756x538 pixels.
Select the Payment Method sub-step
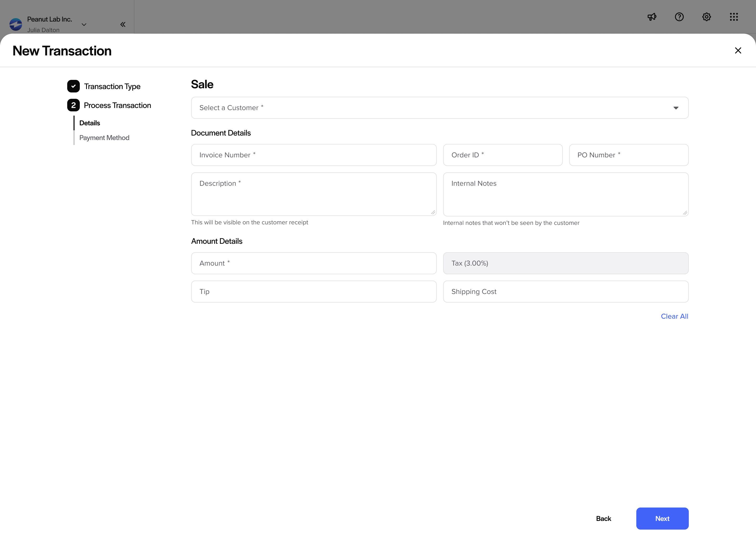coord(104,138)
